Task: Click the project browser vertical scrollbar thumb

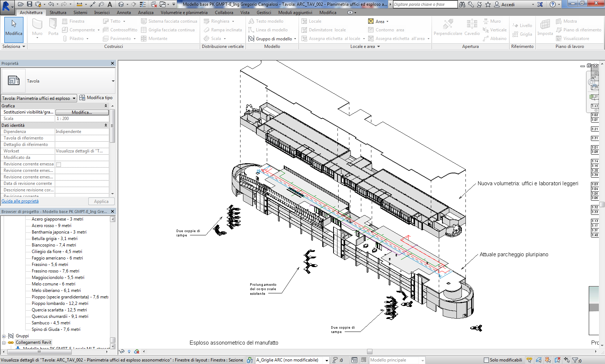Action: [x=112, y=340]
